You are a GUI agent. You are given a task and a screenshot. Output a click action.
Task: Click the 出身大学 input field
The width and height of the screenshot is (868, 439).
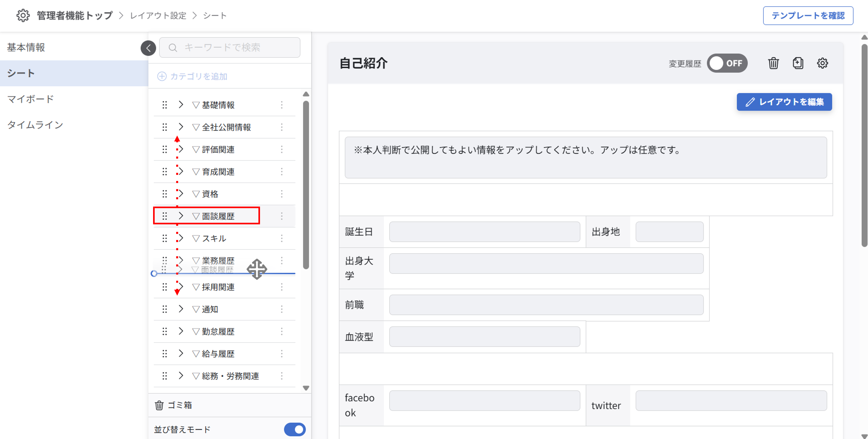pos(546,263)
